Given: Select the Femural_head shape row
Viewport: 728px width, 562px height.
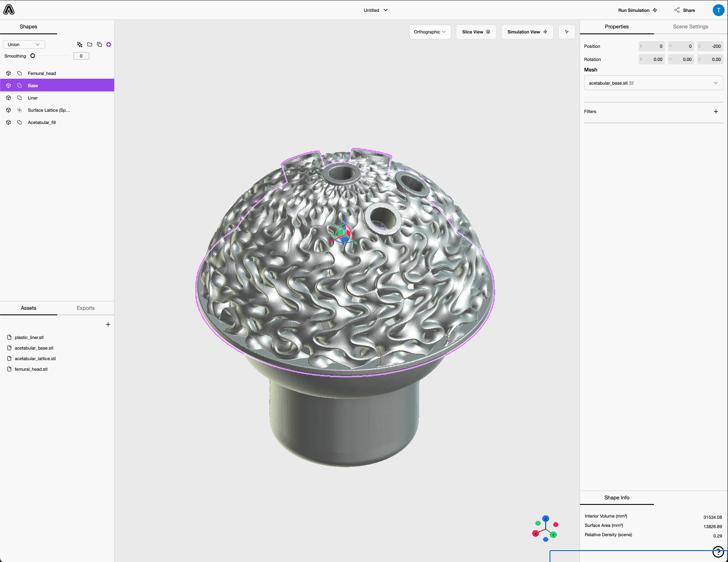Looking at the screenshot, I should [x=57, y=73].
